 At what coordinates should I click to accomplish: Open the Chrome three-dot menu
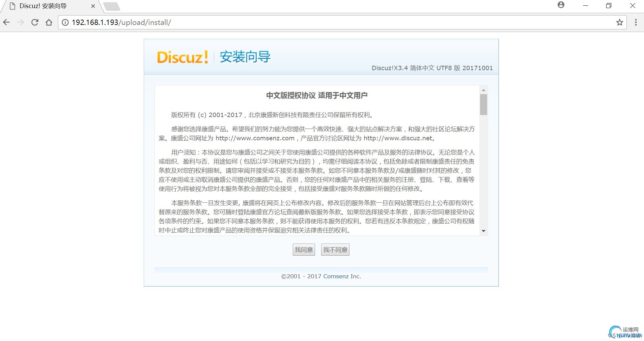coord(636,22)
